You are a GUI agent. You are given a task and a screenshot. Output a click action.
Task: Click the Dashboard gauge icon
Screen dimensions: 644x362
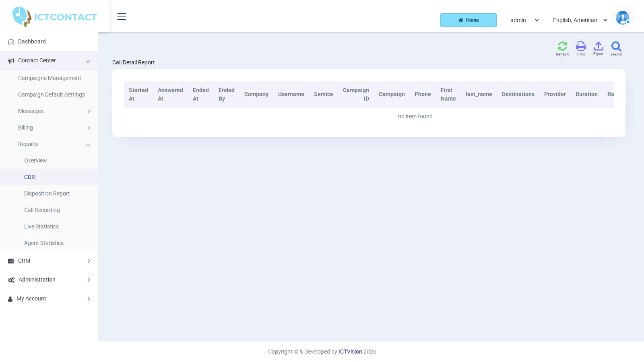pos(11,42)
